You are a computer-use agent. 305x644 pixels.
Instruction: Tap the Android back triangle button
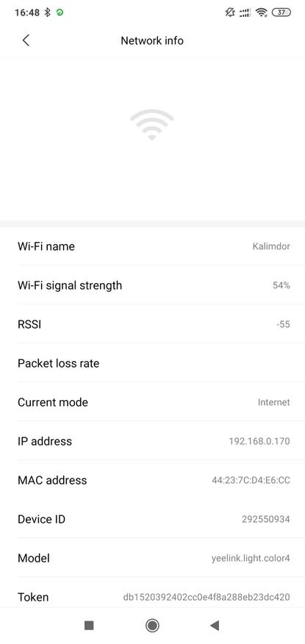[x=215, y=626]
